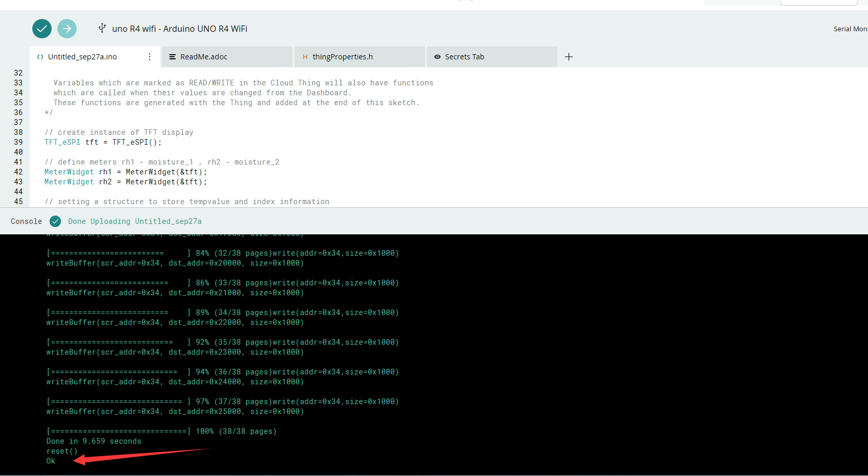868x476 pixels.
Task: Click the sketch file icon on Untitled_sep27a.ino tab
Action: pos(40,57)
